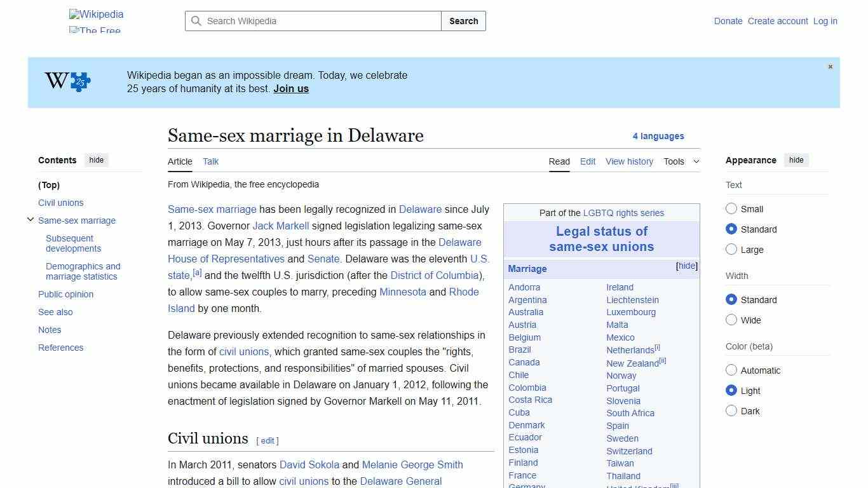Image resolution: width=868 pixels, height=488 pixels.
Task: Switch to the Talk tab
Action: pos(210,161)
